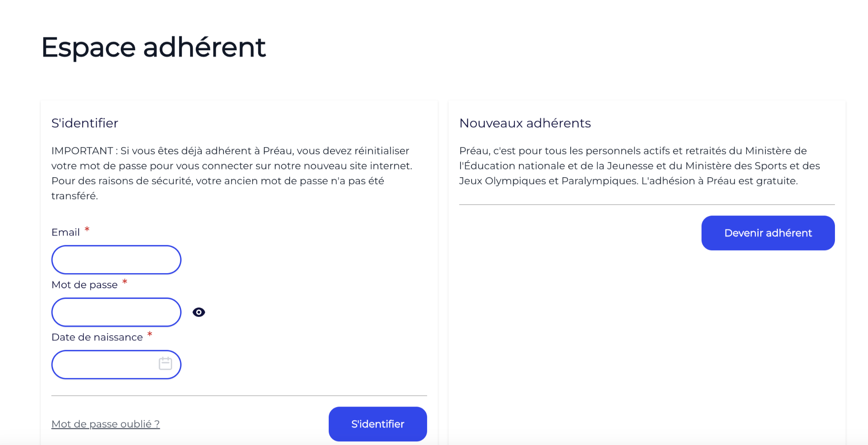Click the Nouveaux adhérents heading
The image size is (868, 445).
tap(525, 123)
